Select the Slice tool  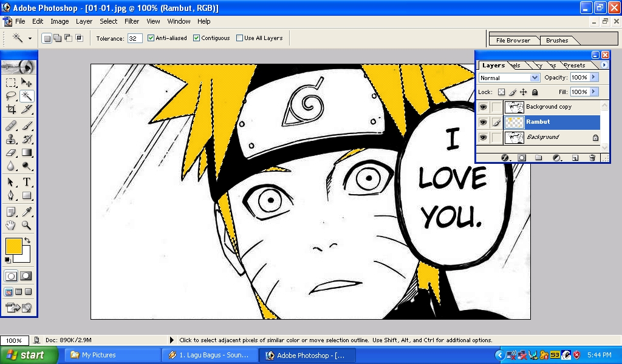coord(27,109)
